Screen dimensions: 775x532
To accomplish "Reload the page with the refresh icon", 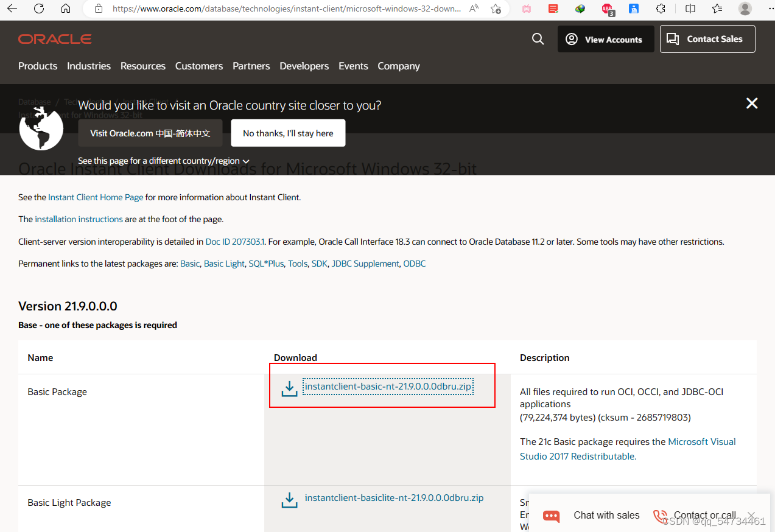I will coord(39,9).
